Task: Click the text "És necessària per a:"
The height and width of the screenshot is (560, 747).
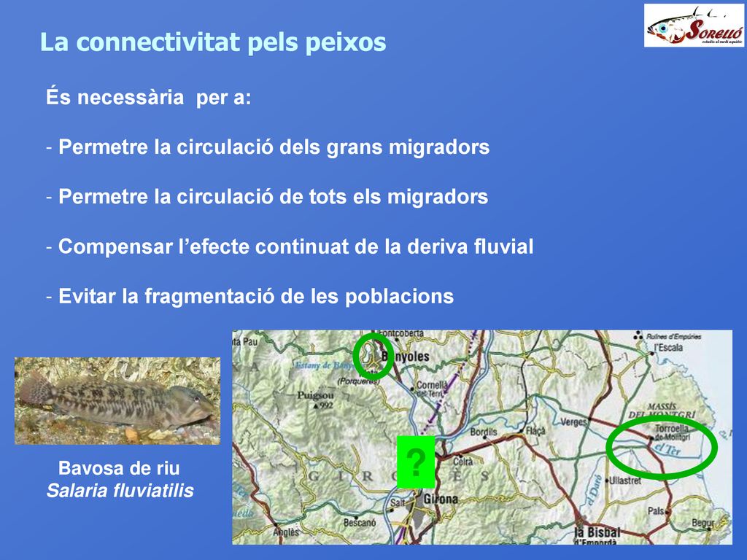Action: 148,97
